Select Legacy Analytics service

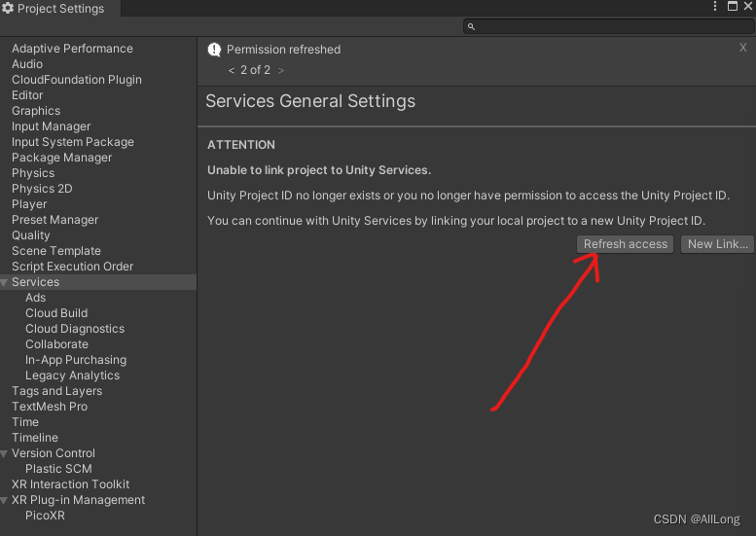coord(72,375)
